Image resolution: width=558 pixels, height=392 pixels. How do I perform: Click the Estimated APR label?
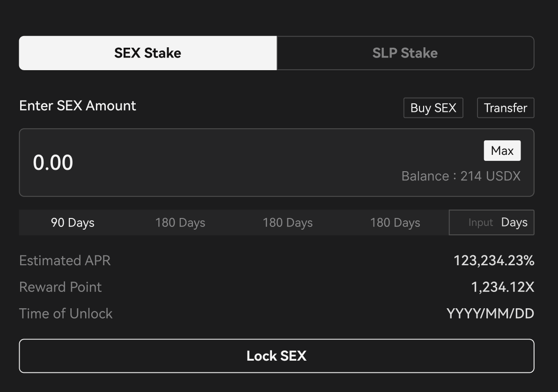click(65, 261)
